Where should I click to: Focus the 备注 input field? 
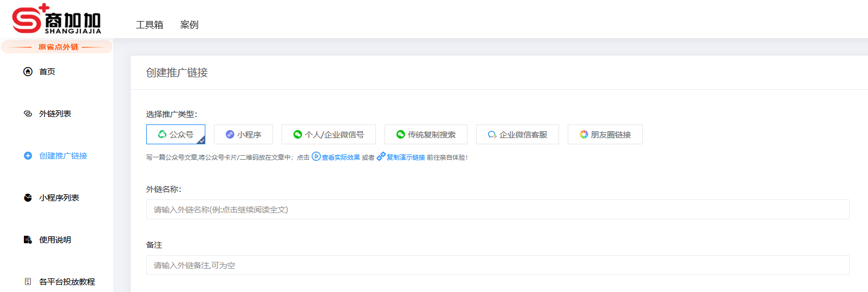[x=497, y=265]
